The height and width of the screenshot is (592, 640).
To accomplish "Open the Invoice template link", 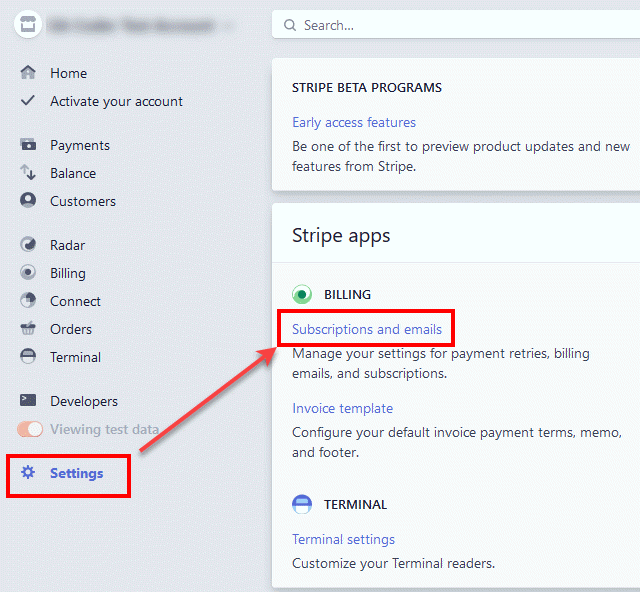I will click(x=342, y=408).
